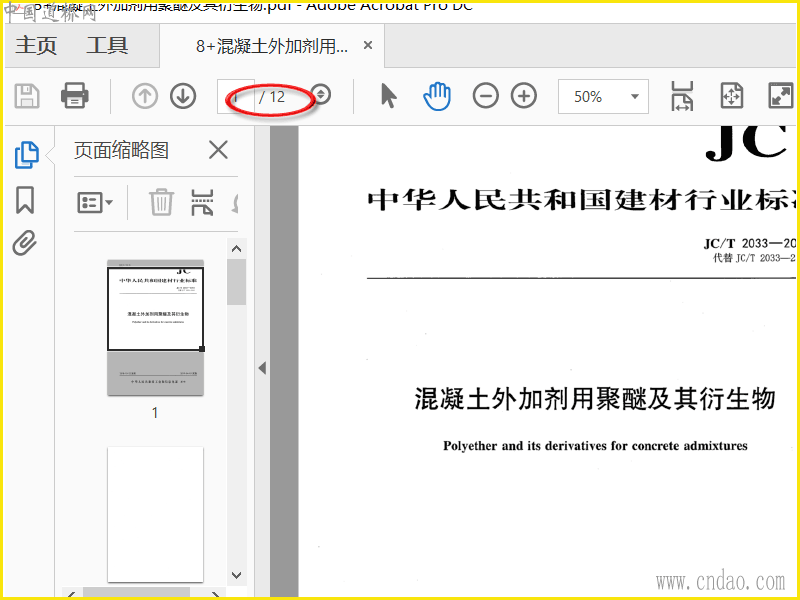This screenshot has height=600, width=800.
Task: Close the 页面缩略图 panel
Action: coord(218,151)
